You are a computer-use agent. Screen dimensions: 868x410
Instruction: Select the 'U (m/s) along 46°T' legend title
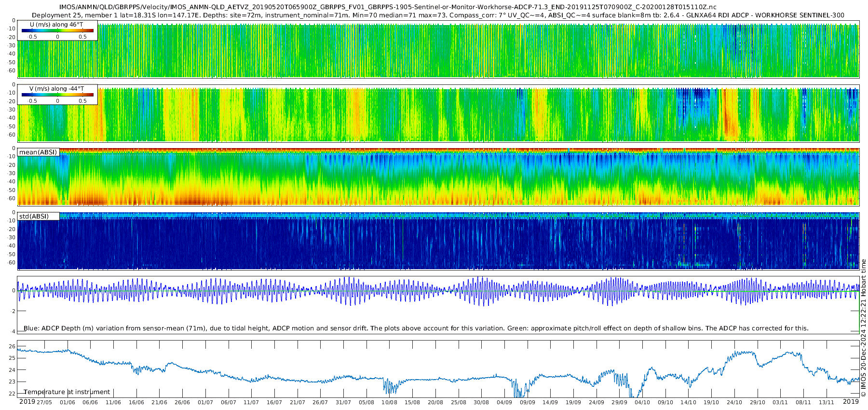(56, 24)
